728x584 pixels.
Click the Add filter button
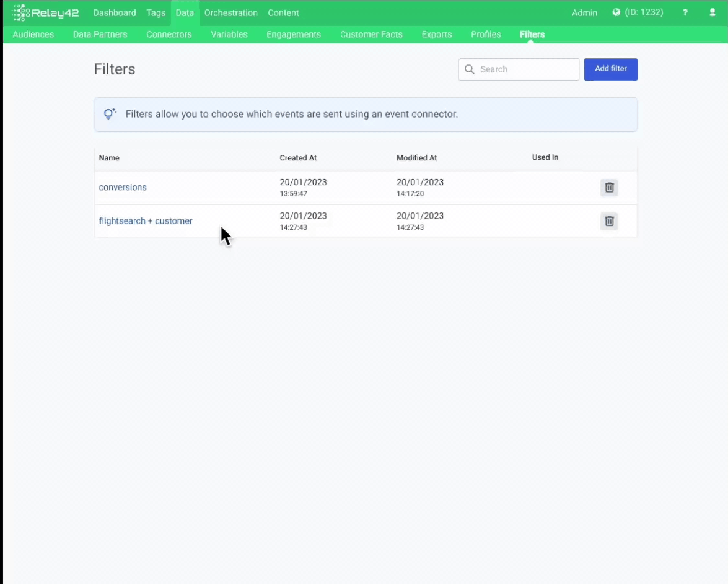pos(610,69)
